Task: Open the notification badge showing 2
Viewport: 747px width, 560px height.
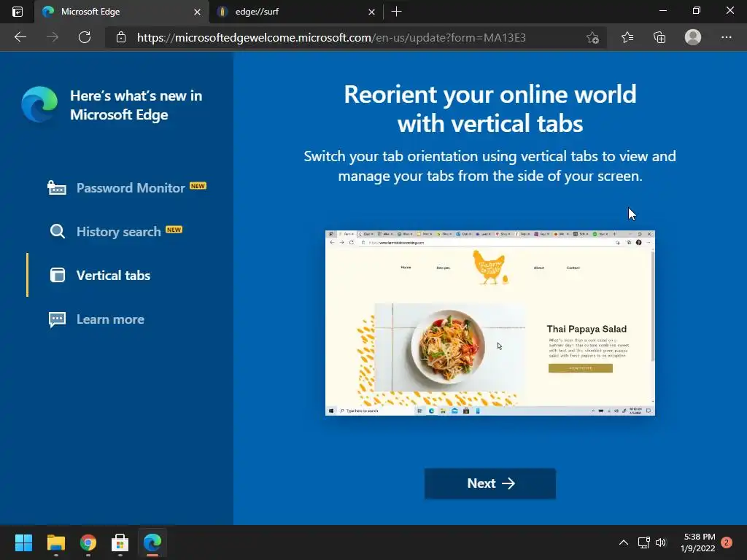Action: pyautogui.click(x=727, y=542)
